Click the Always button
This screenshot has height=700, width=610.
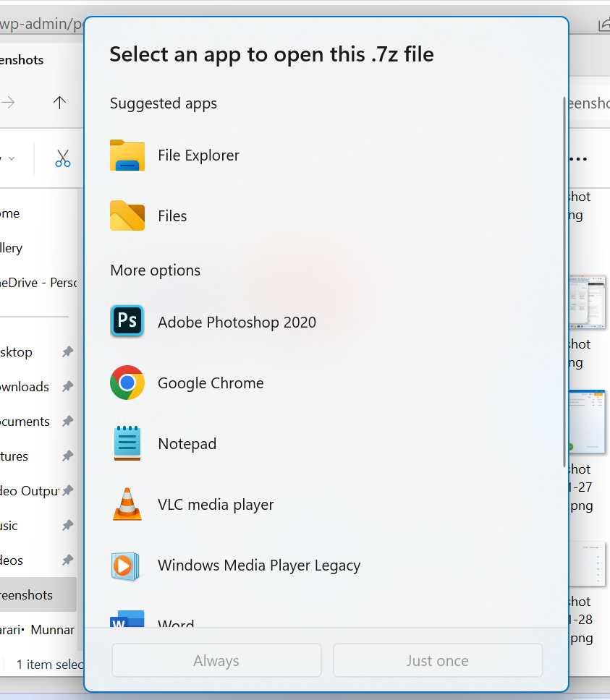(x=216, y=660)
